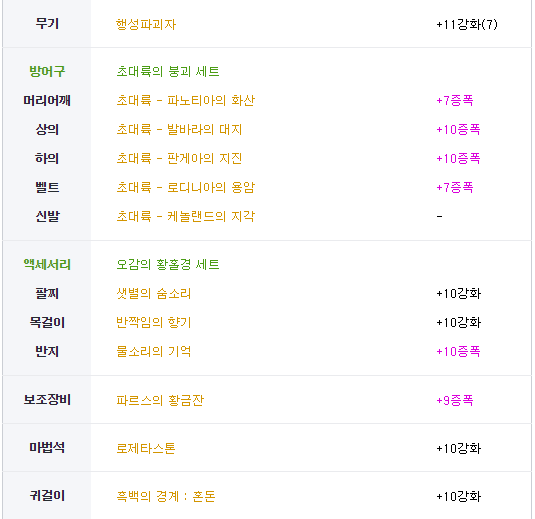
Task: Select the 초대륙의 붕괴 세트 armor set title
Action: 168,72
